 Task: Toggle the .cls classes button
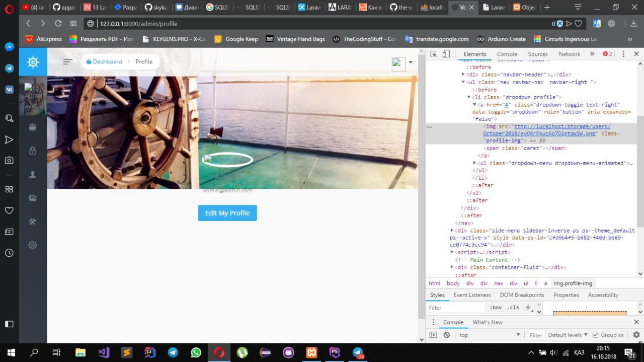tap(513, 307)
